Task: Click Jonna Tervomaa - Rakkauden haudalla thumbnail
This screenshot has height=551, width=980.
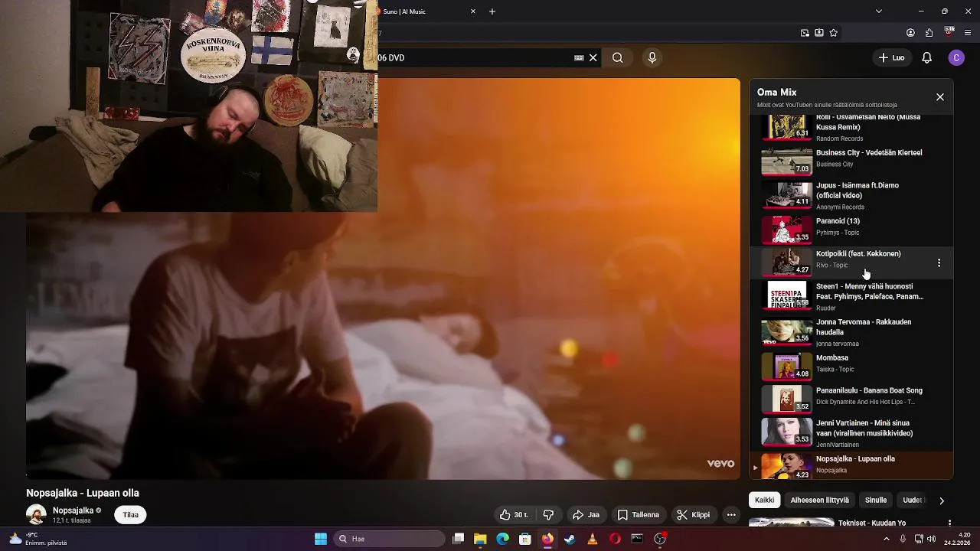Action: (786, 331)
